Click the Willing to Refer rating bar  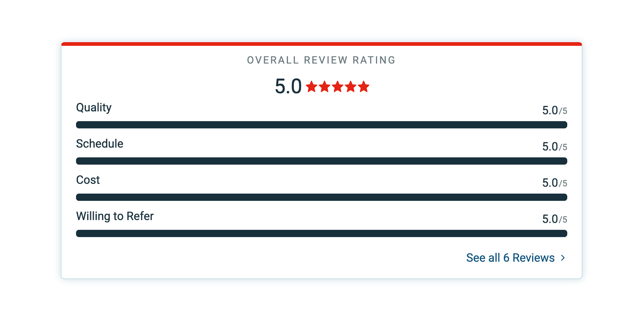321,233
